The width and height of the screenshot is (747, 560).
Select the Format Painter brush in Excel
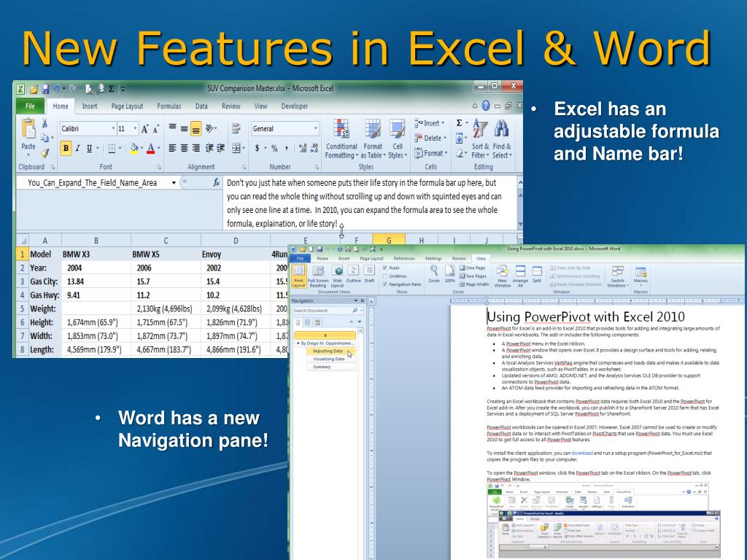click(x=44, y=153)
